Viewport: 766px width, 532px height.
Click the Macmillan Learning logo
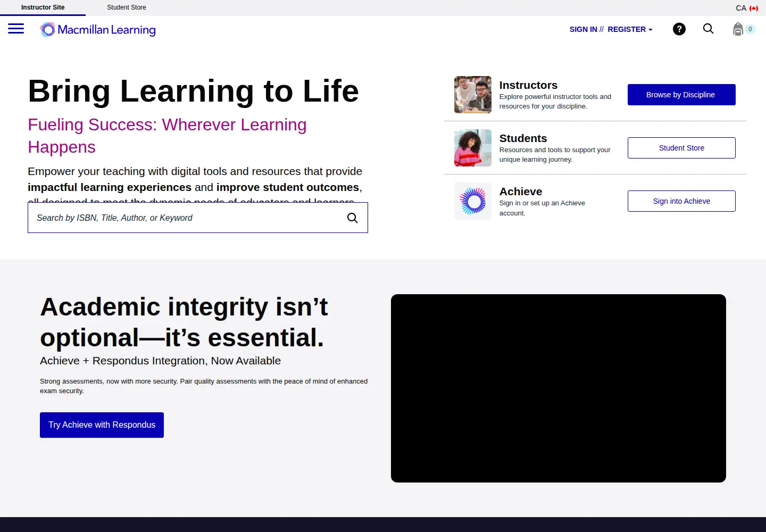click(98, 30)
